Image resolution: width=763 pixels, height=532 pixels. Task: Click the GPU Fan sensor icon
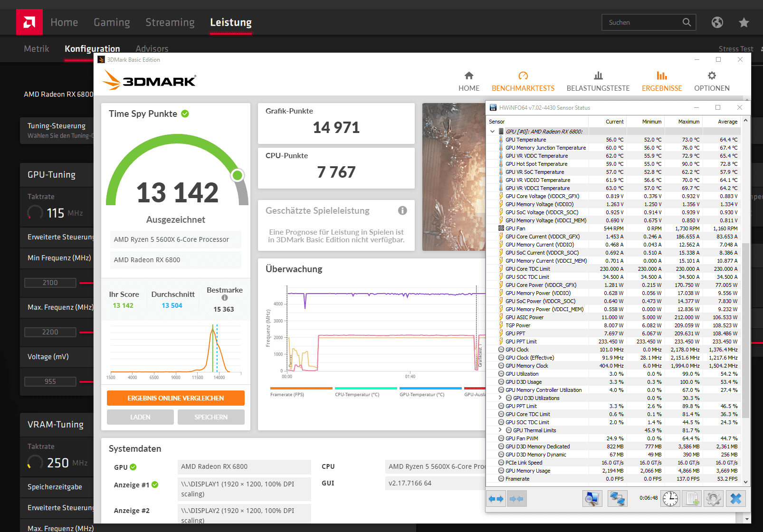pos(501,228)
